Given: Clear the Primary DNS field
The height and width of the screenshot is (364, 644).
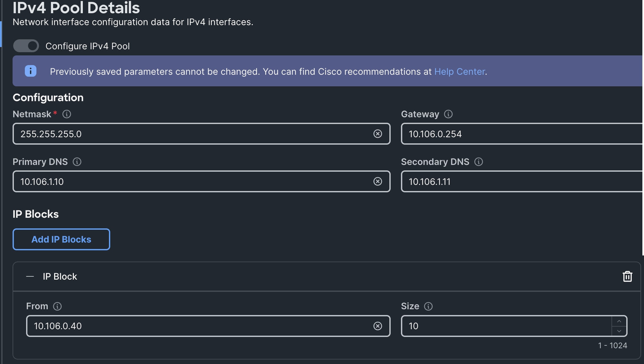Looking at the screenshot, I should (377, 181).
